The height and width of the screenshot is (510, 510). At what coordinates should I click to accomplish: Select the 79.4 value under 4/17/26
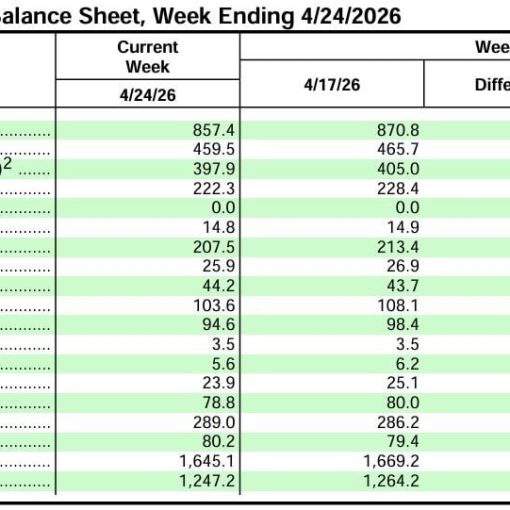coord(403,441)
